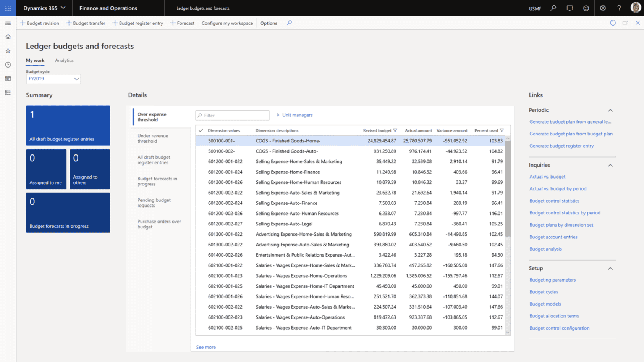Open Budget forecasts in progress tile
Viewport: 644px width, 362px height.
coord(68,212)
